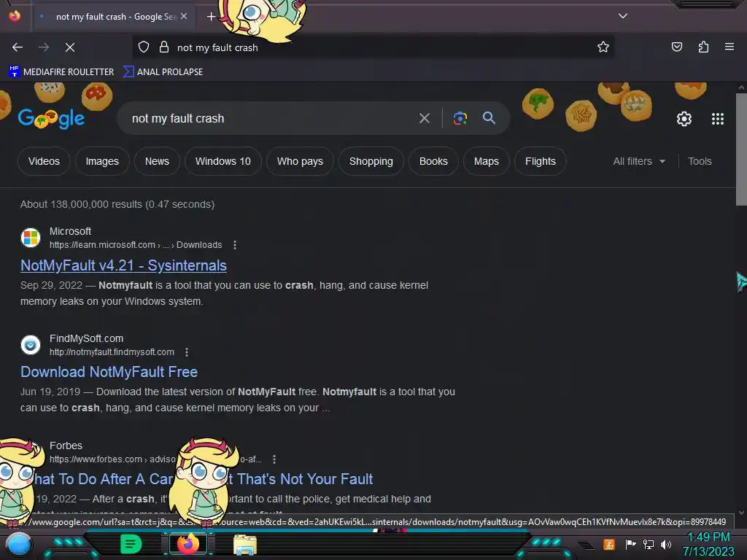Click the page vertical scrollbar thumb

(741, 150)
